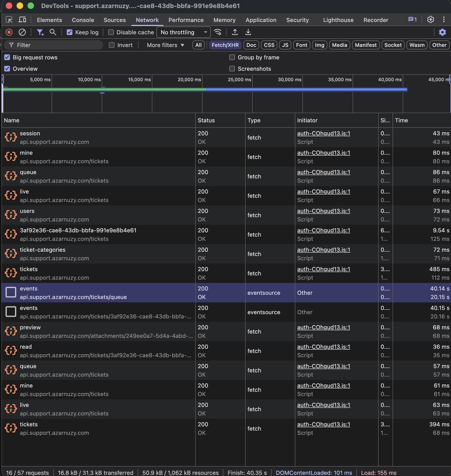
Task: Activate the inspect element picker icon
Action: (x=9, y=20)
